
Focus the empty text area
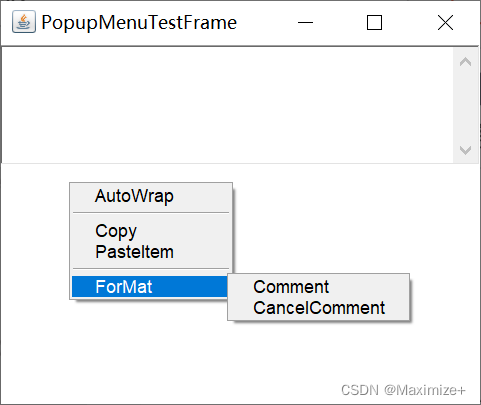click(x=227, y=105)
